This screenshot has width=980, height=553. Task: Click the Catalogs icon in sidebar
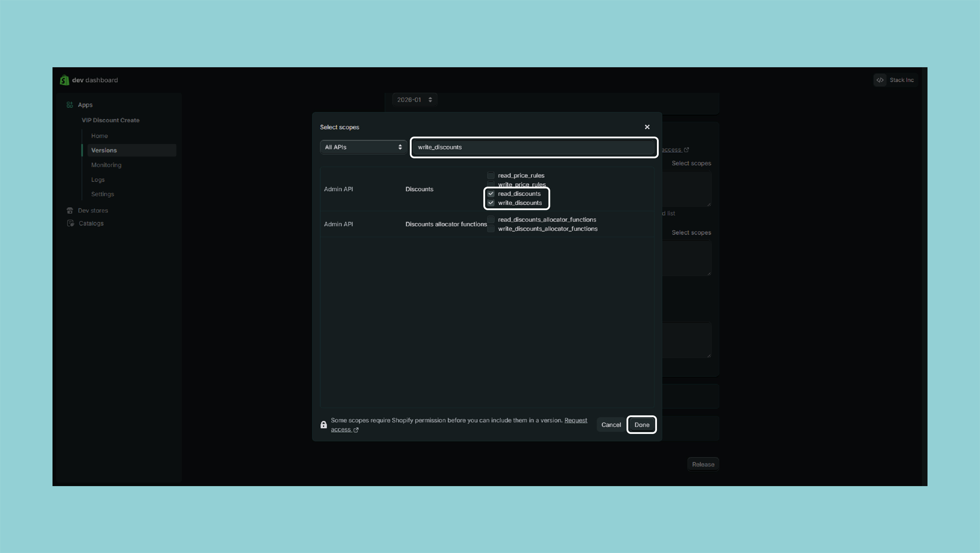pyautogui.click(x=70, y=223)
